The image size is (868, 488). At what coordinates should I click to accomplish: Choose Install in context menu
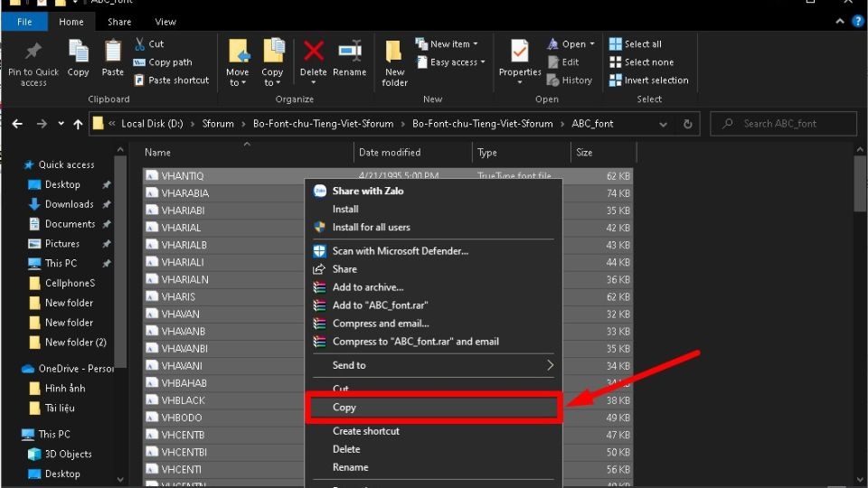[433, 209]
